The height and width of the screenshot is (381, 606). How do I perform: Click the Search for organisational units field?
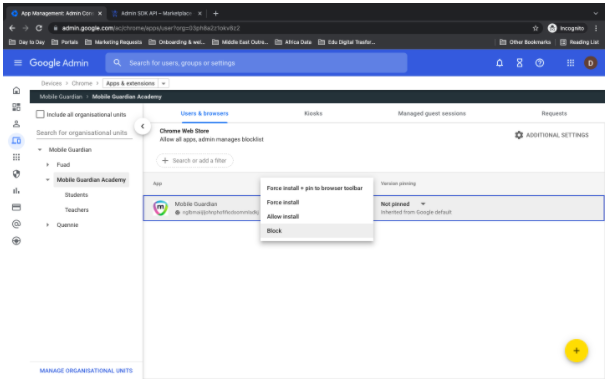(x=84, y=133)
